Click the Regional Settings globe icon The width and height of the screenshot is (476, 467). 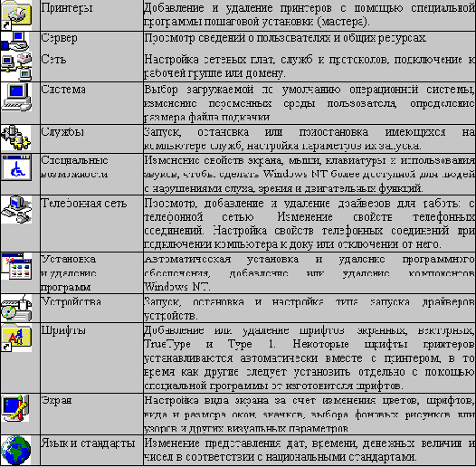(x=16, y=451)
